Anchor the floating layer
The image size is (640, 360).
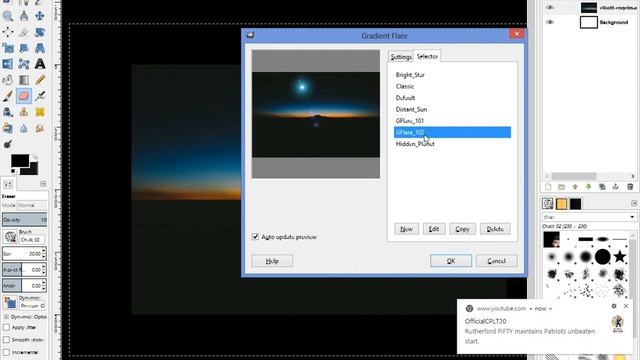[x=616, y=187]
